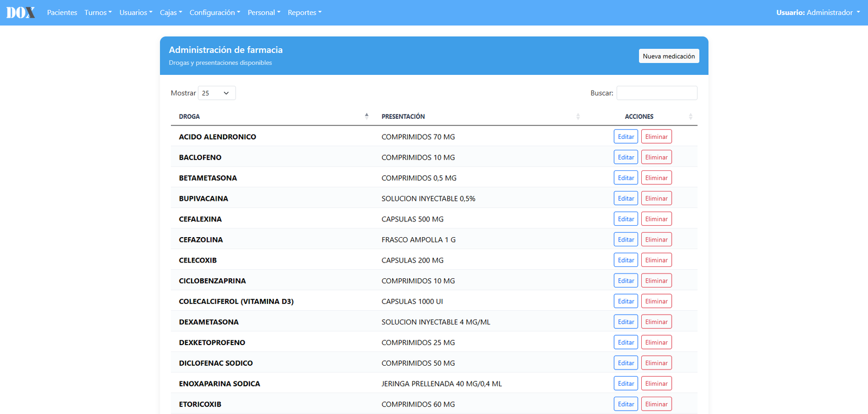Edit COLECALCIFEROL (VITAMINA D3) row
The height and width of the screenshot is (414, 868).
626,302
